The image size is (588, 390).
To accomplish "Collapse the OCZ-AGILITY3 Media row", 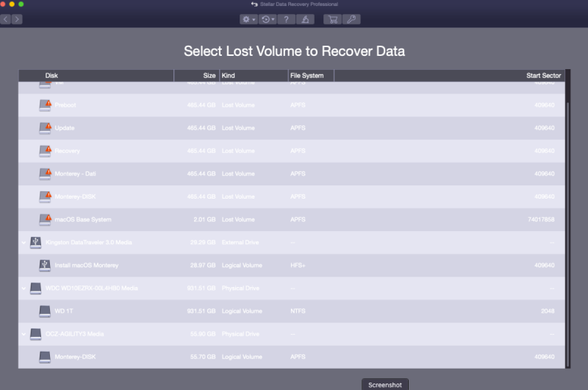I will pos(24,334).
